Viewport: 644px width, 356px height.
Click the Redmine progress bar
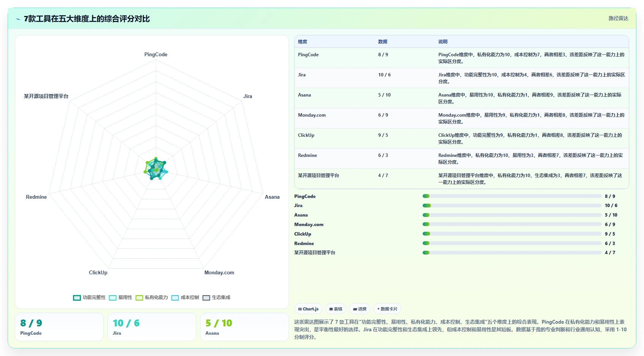(512, 243)
